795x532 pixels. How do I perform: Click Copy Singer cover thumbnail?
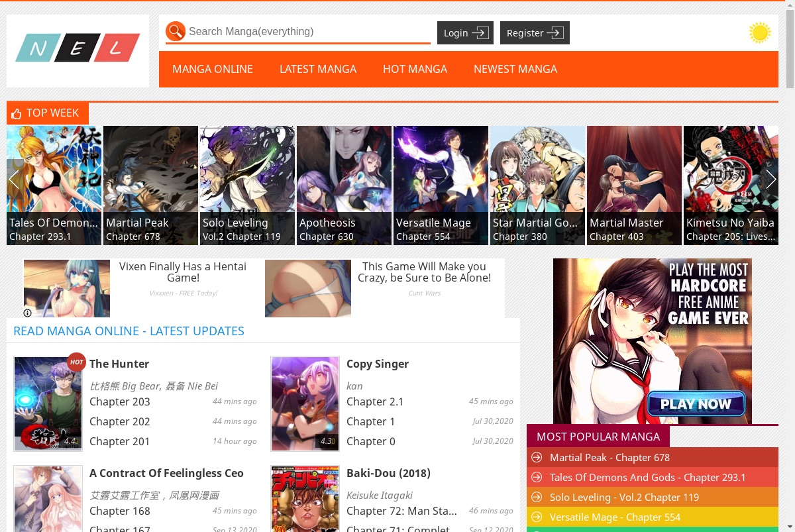[305, 403]
